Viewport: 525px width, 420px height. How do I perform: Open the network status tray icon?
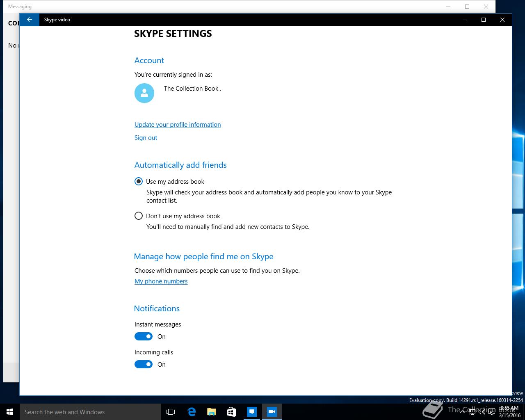(x=472, y=412)
